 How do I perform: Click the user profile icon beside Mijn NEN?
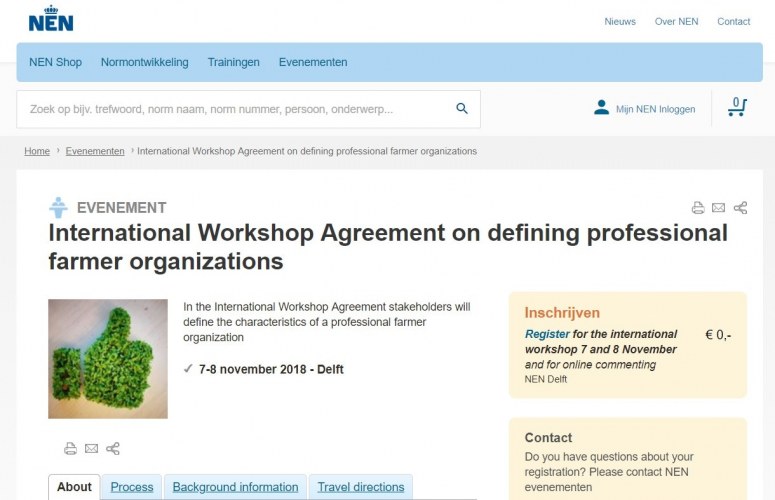602,108
